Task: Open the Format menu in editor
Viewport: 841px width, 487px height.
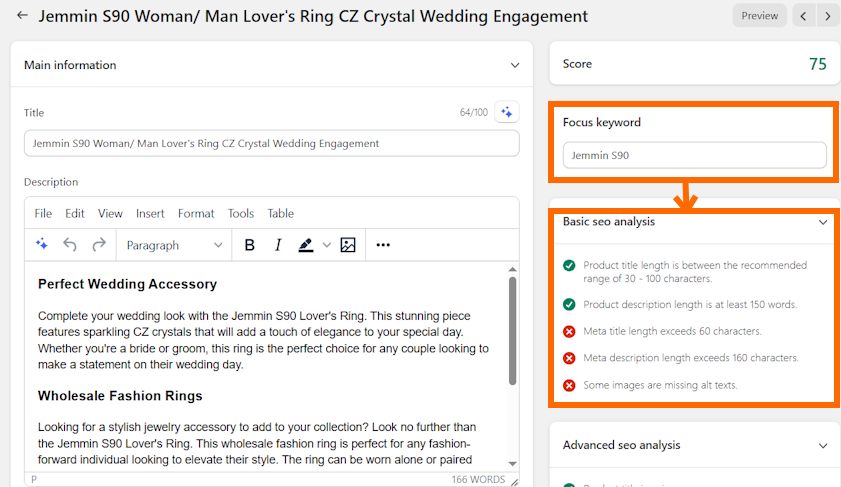Action: 196,213
